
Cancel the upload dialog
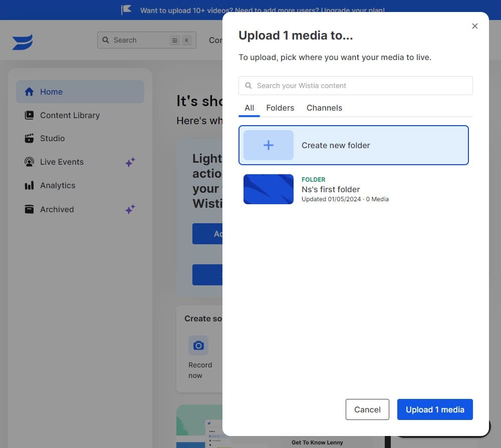(367, 409)
